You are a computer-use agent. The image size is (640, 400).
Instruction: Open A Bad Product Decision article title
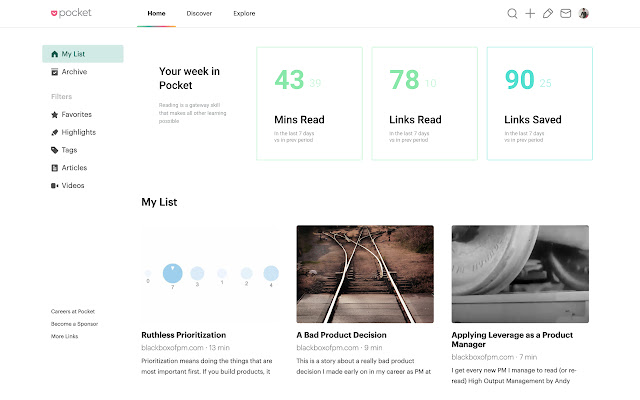point(341,335)
